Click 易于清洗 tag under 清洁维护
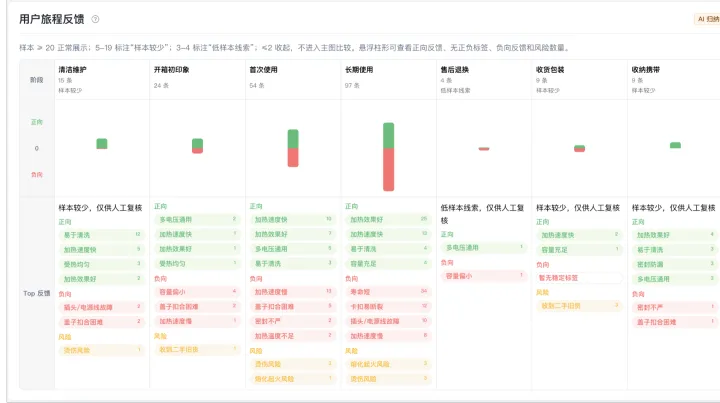Screen dimensions: 720x403 (x=102, y=235)
